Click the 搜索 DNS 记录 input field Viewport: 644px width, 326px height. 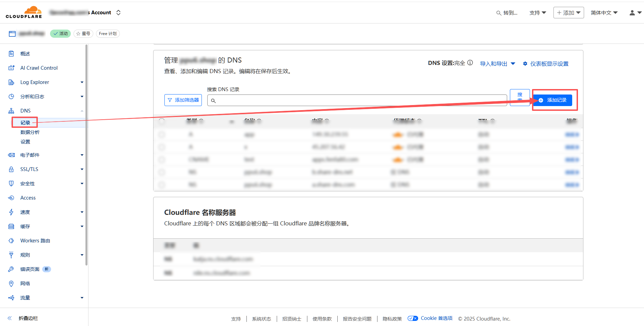pos(357,100)
